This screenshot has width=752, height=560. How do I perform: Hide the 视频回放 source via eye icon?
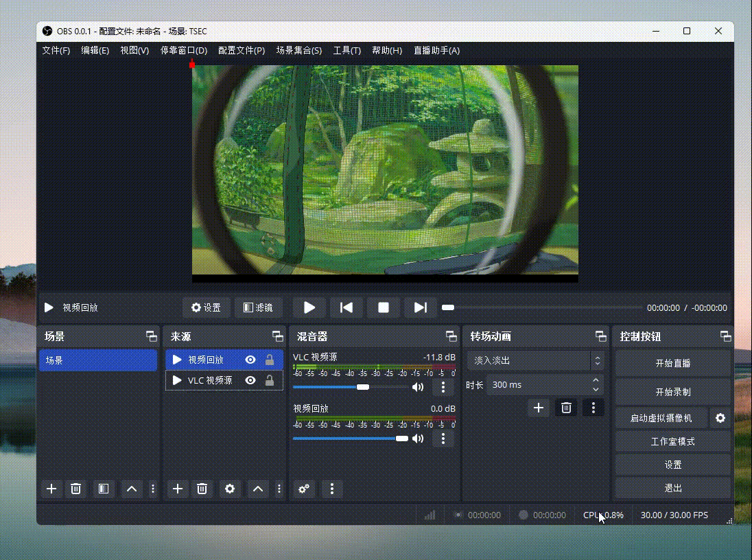tap(250, 360)
